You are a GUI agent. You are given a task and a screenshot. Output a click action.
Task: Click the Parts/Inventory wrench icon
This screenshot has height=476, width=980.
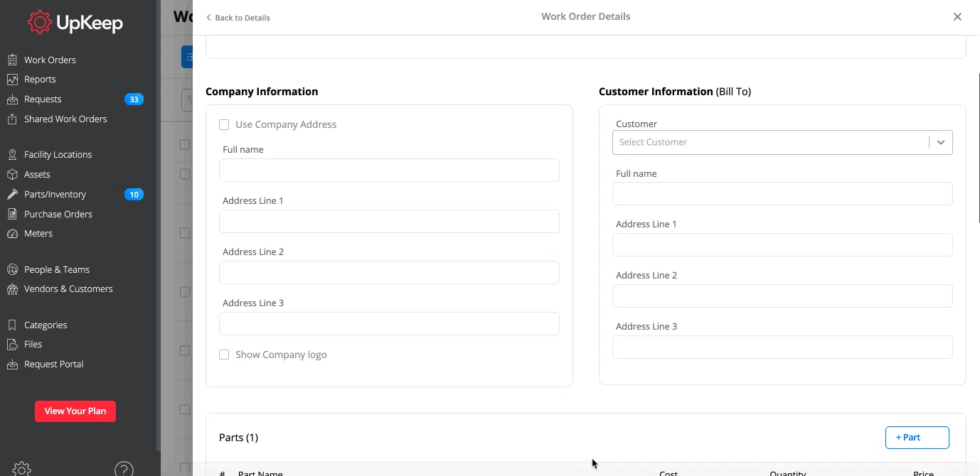coord(12,195)
